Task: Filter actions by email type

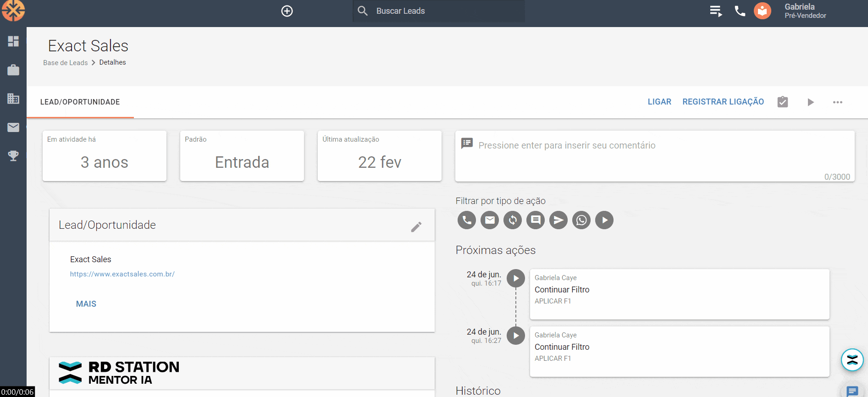Action: click(x=490, y=220)
